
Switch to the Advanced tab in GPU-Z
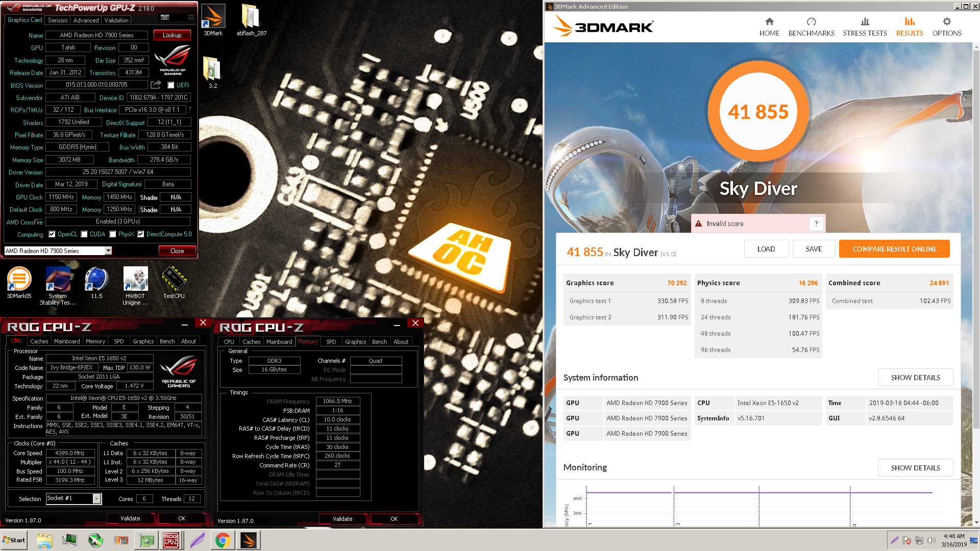86,20
